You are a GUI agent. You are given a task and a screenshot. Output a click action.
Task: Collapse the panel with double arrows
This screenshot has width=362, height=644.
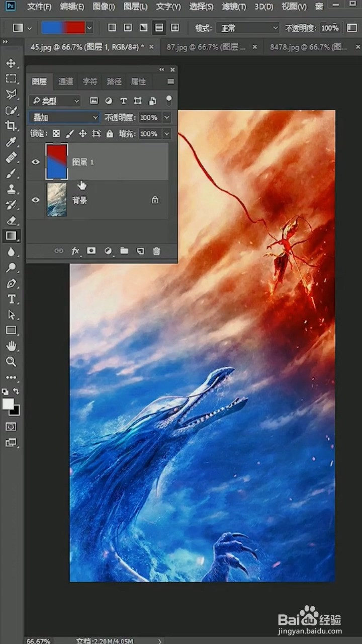[161, 69]
